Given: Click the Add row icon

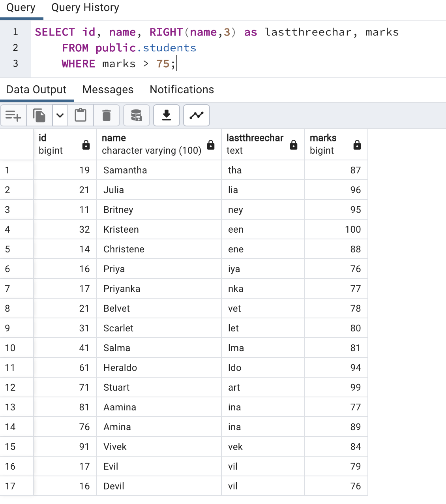Looking at the screenshot, I should coord(13,115).
